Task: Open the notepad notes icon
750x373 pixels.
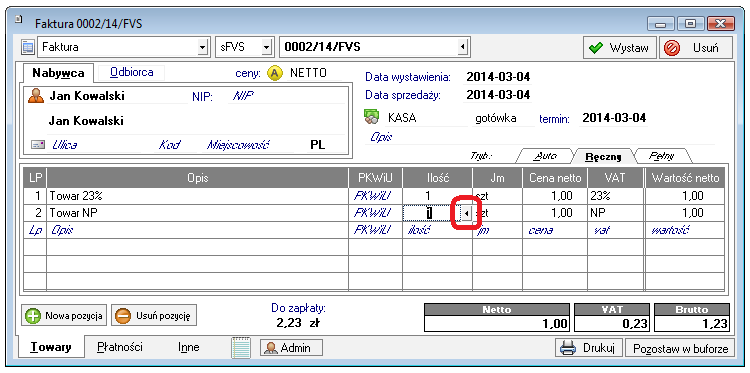Action: point(241,347)
